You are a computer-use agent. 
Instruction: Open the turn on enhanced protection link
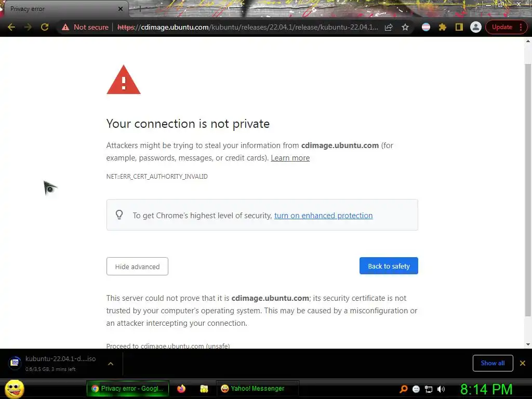[323, 216]
